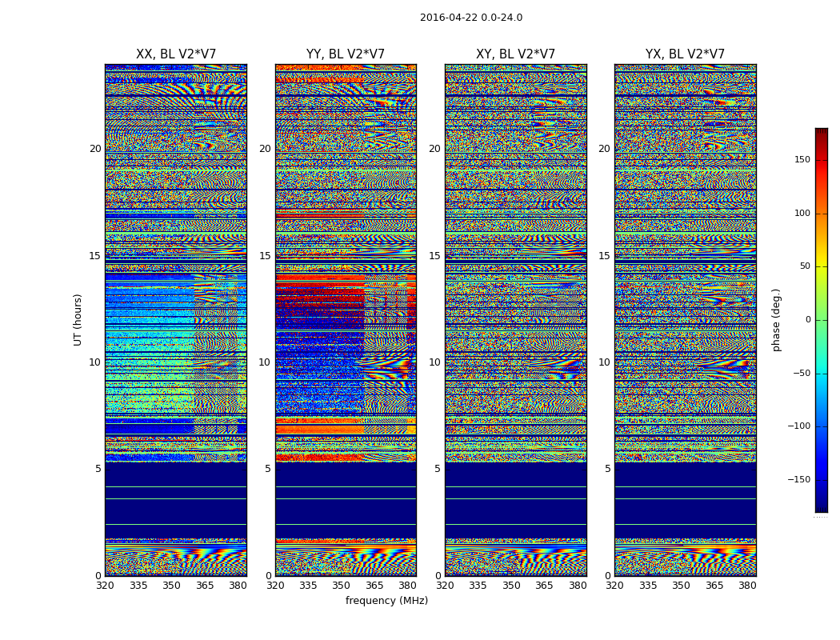Click the colorbar tick label 100
840x640 pixels.
click(802, 213)
